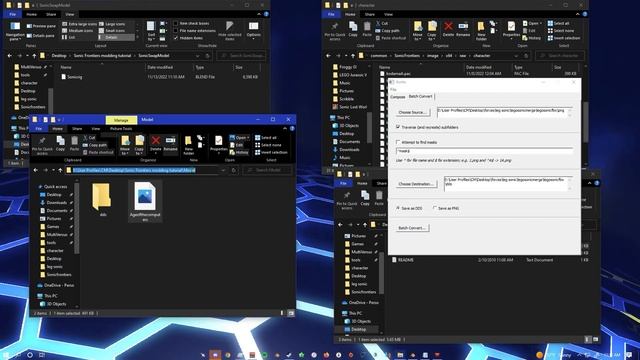Open Picture Tools tab in Model window

pyautogui.click(x=121, y=129)
